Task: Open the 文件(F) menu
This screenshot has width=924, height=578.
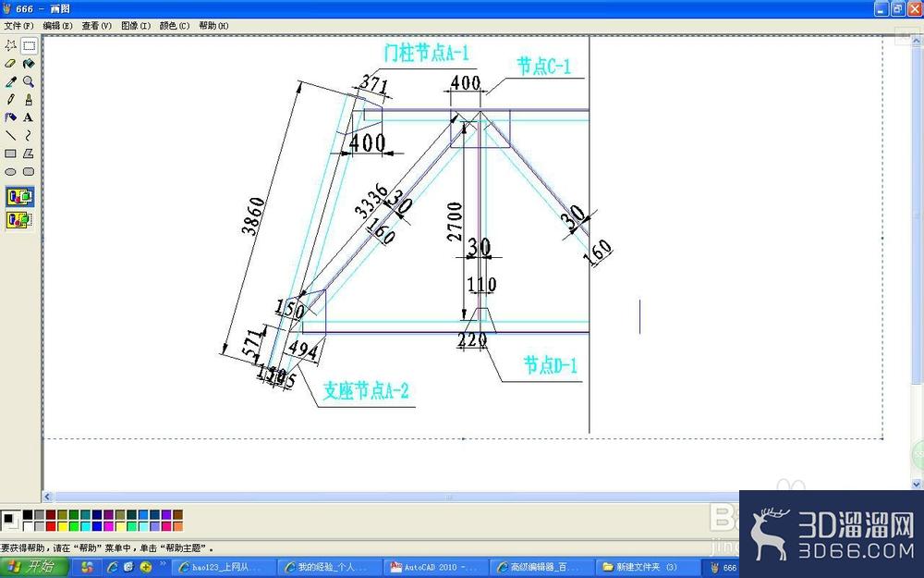Action: pyautogui.click(x=18, y=26)
